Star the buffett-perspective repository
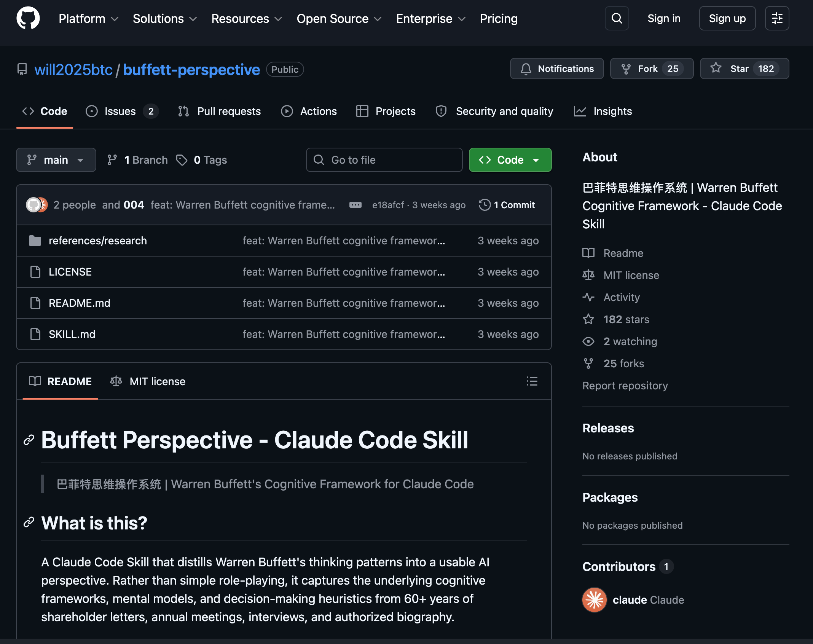The height and width of the screenshot is (644, 813). point(744,69)
